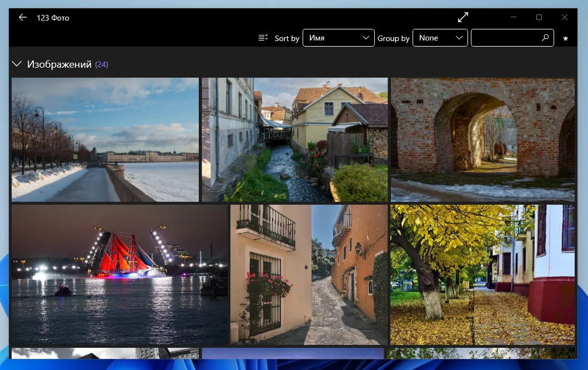Select the narrow alley with balcony photo
This screenshot has height=370, width=588.
(309, 275)
